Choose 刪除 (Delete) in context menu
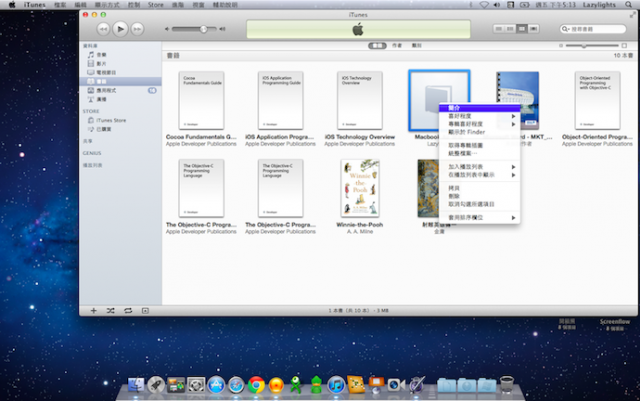Screen dimensions: 640x401 479,196
